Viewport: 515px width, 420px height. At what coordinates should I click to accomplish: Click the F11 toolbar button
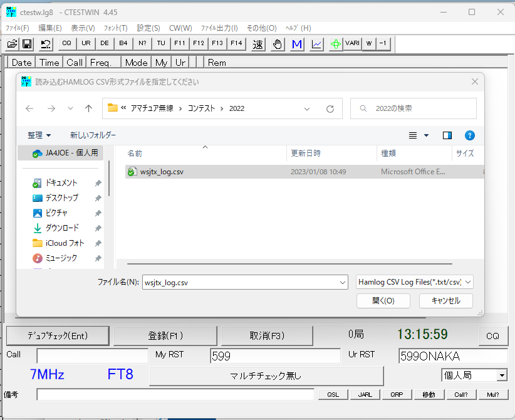pyautogui.click(x=180, y=43)
